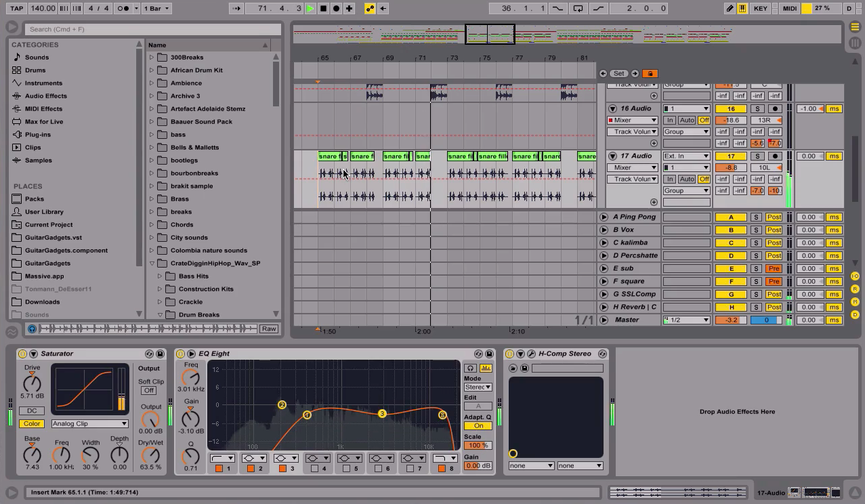Enable the Follow playback button
The height and width of the screenshot is (504, 865).
tap(236, 8)
